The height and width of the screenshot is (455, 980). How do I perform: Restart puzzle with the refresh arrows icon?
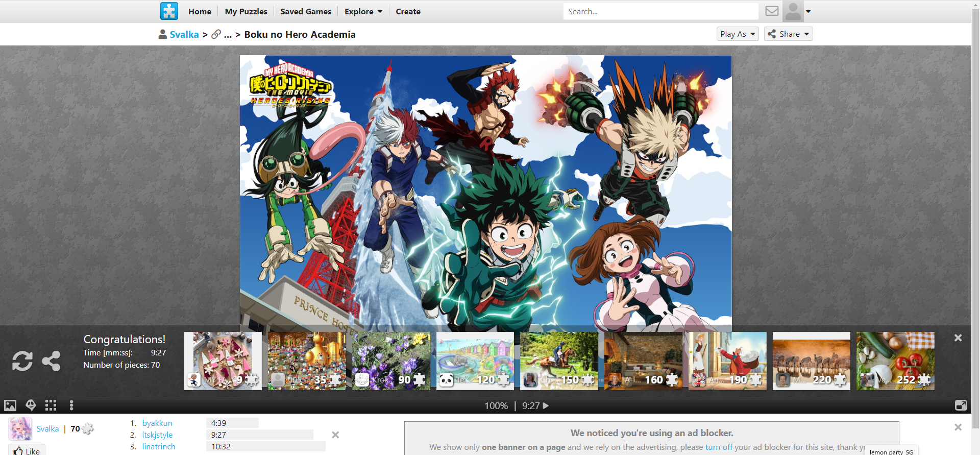(22, 361)
